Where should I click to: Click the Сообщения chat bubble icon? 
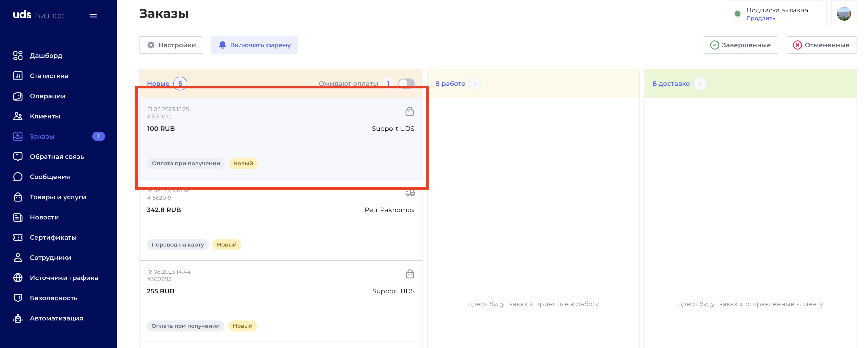click(x=18, y=177)
